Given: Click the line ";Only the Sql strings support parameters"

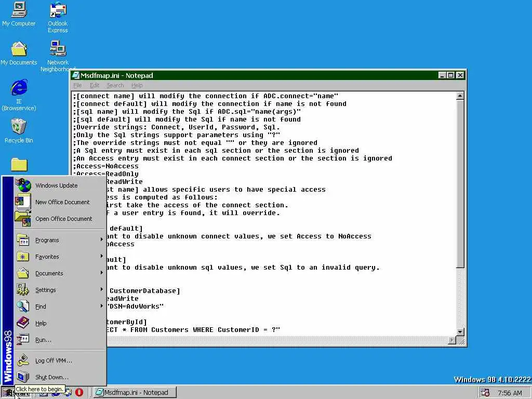Looking at the screenshot, I should coord(176,135).
